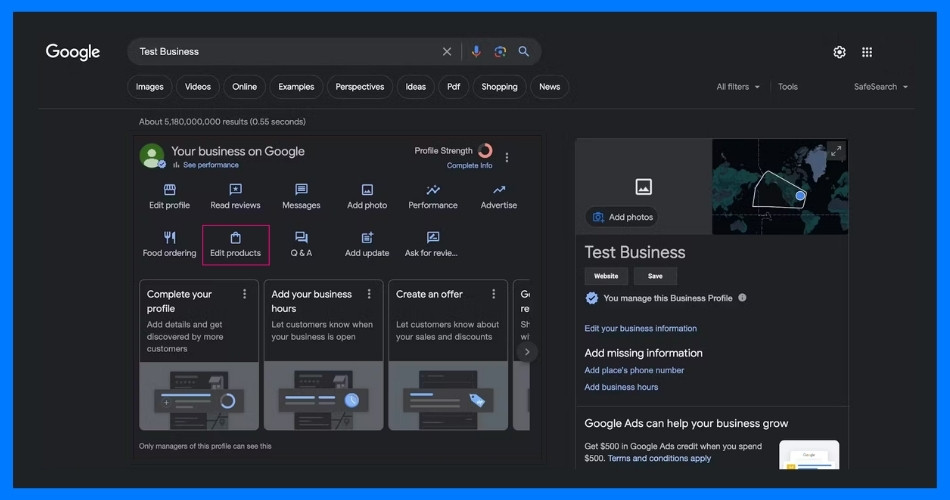Open the Google apps grid icon

click(867, 52)
